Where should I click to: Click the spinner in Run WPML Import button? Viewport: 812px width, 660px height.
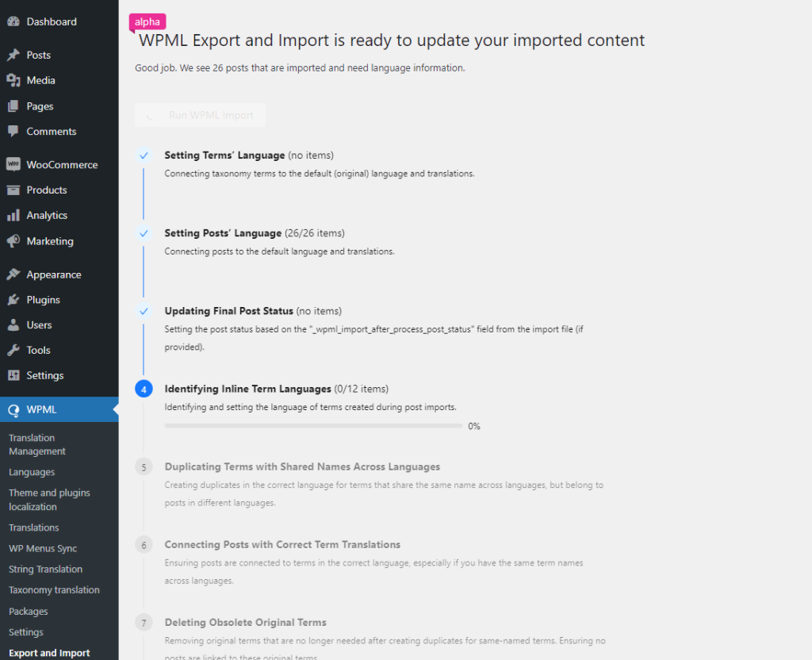pos(150,115)
